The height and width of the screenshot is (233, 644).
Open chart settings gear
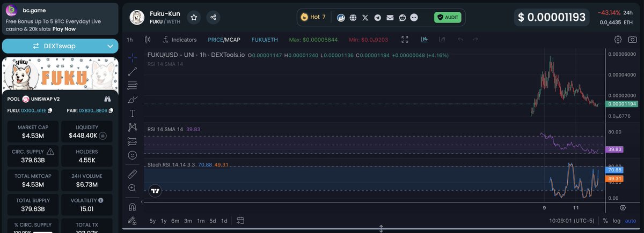(x=618, y=40)
